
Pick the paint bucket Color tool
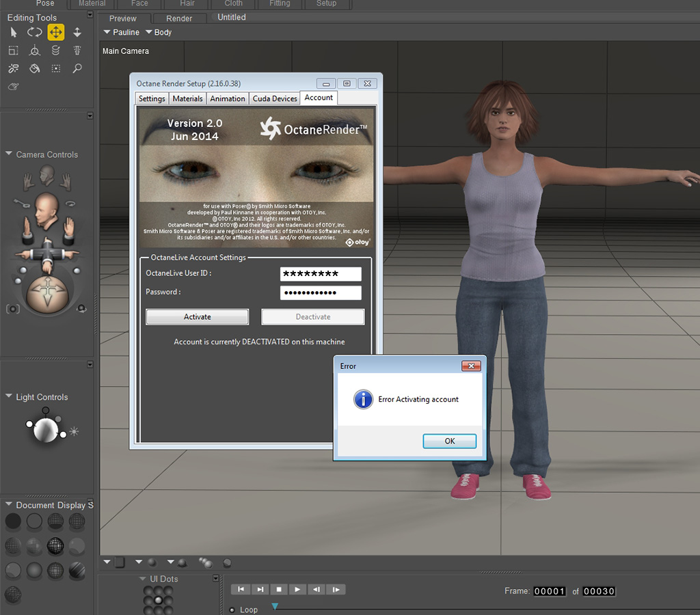(x=34, y=68)
